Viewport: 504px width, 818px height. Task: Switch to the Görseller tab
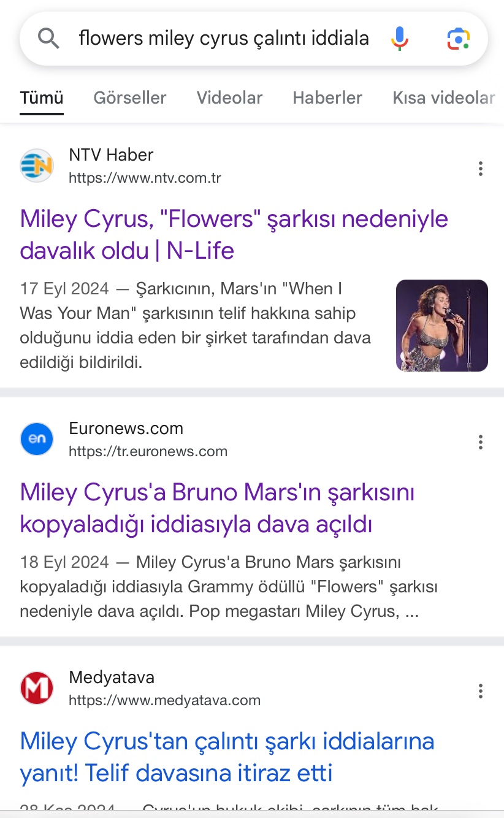coord(129,98)
